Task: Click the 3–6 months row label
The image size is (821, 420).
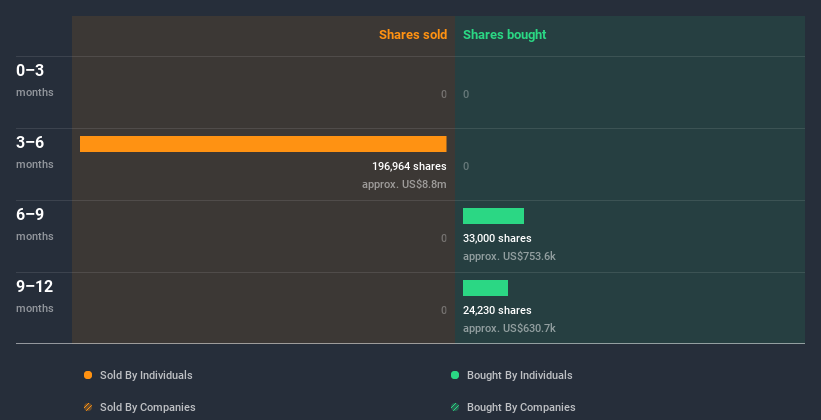Action: point(35,152)
